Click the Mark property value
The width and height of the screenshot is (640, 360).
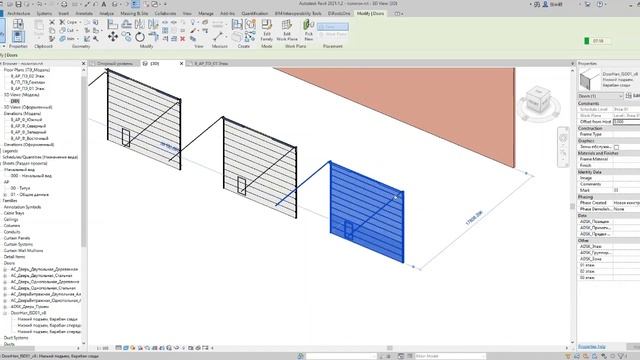626,190
